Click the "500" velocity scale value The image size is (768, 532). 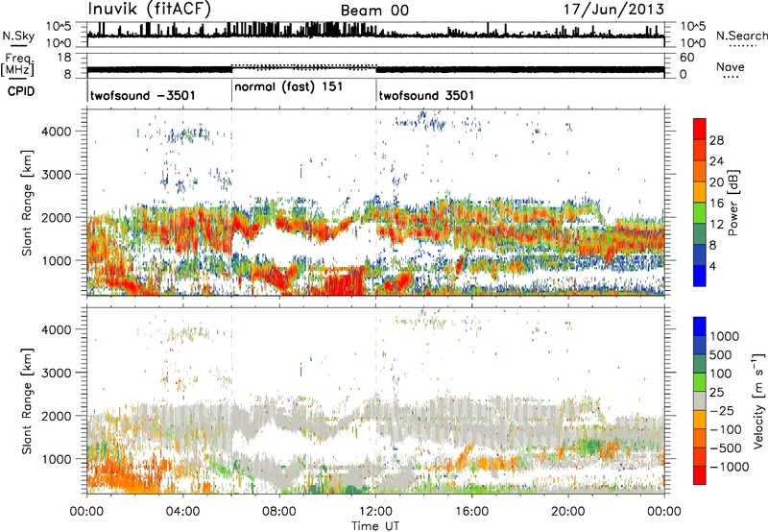click(721, 354)
